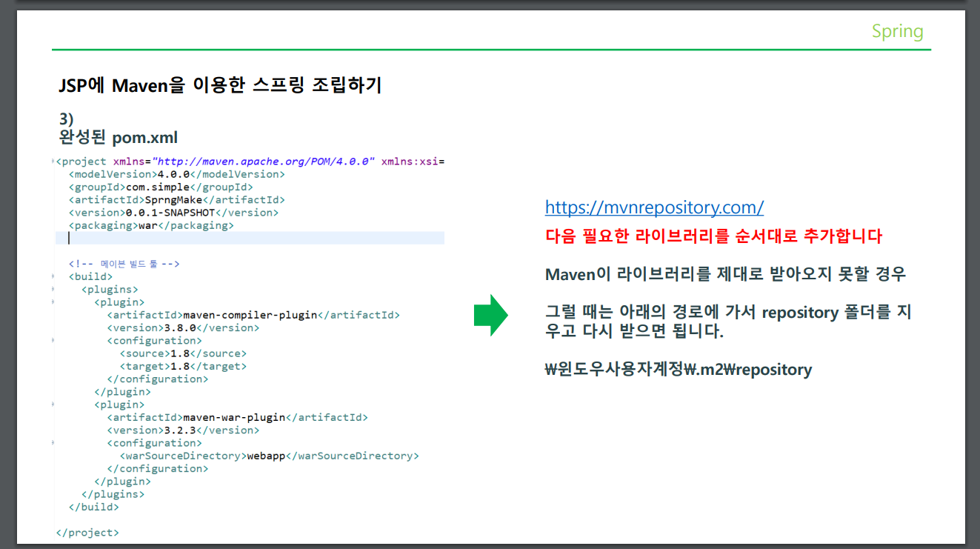The height and width of the screenshot is (549, 980).
Task: Click the step number '3)' text
Action: click(67, 119)
